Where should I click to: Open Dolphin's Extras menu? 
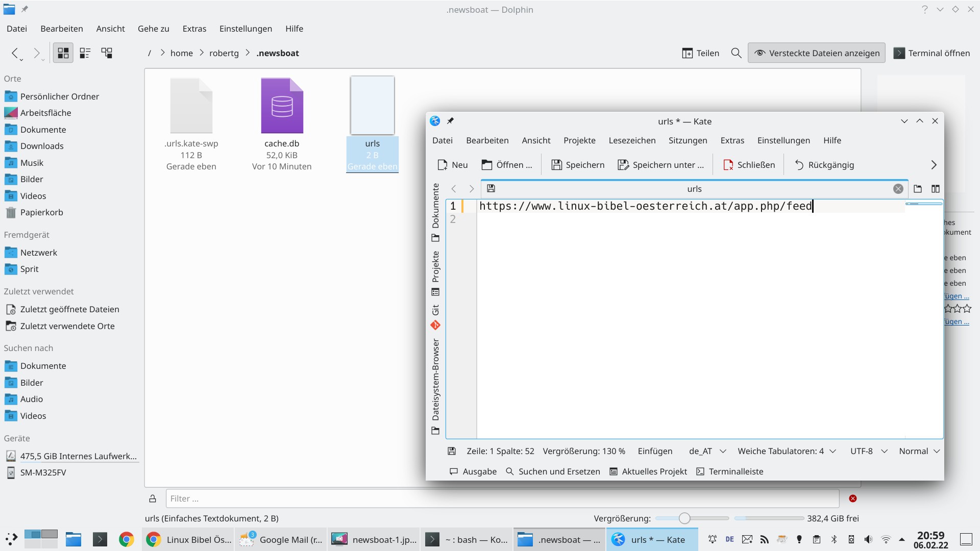[x=194, y=29]
